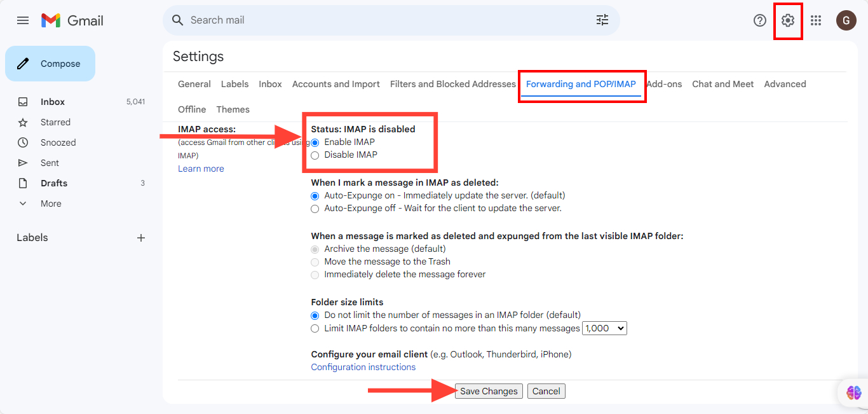Show search options filter icon
Image resolution: width=868 pixels, height=414 pixels.
coord(602,20)
